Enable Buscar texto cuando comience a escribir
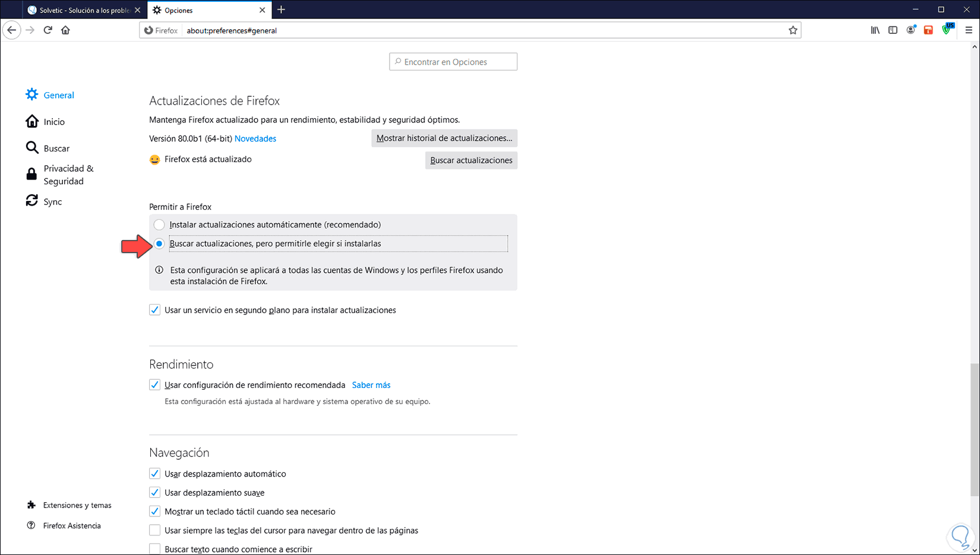Screen dimensions: 980x555 [x=154, y=549]
